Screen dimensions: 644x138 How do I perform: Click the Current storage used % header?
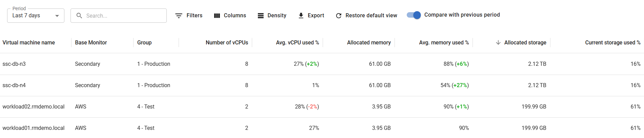(612, 42)
